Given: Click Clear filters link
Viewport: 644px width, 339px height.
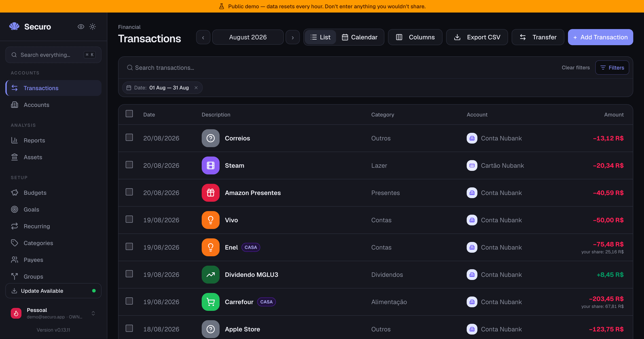Looking at the screenshot, I should click(576, 68).
